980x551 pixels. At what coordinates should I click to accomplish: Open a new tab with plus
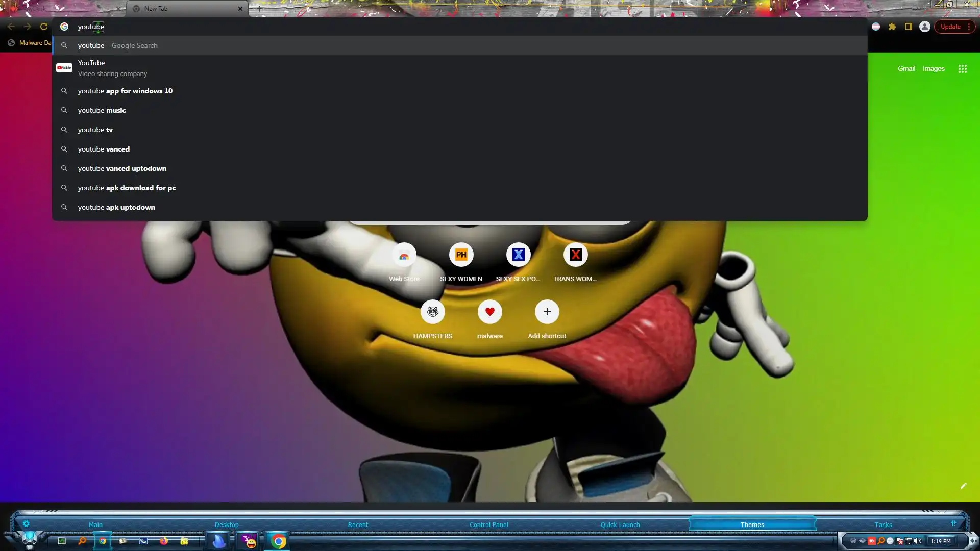click(x=259, y=9)
